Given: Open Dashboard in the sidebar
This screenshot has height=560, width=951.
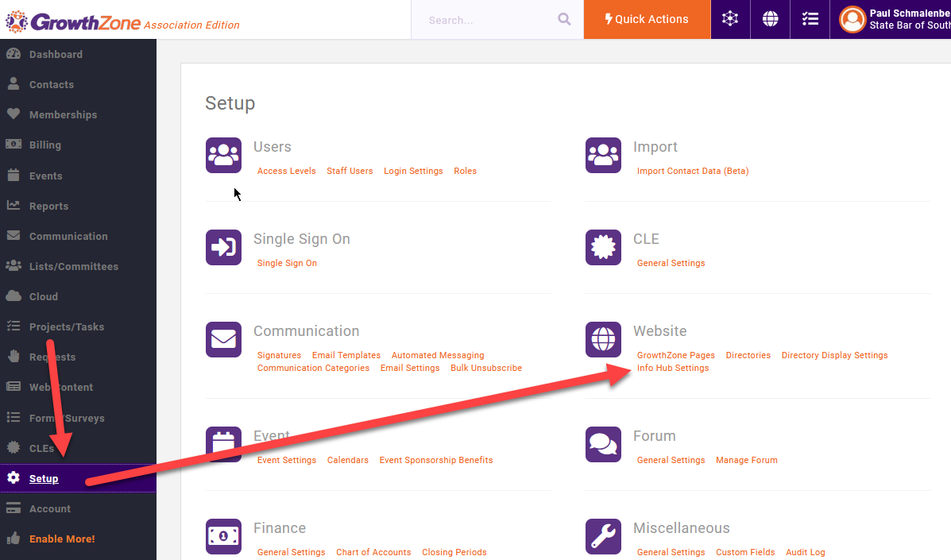Looking at the screenshot, I should (56, 54).
